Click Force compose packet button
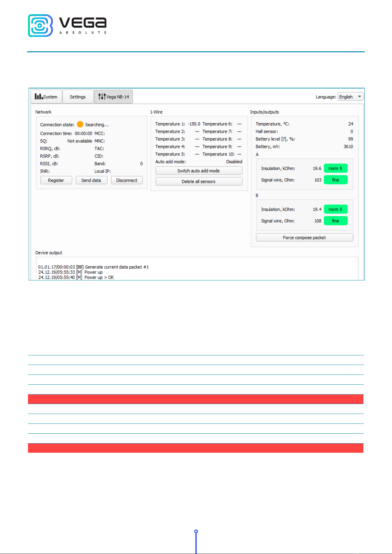 tap(304, 237)
